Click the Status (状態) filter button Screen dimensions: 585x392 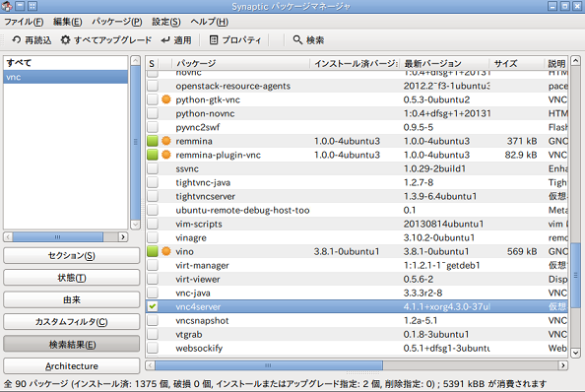72,278
